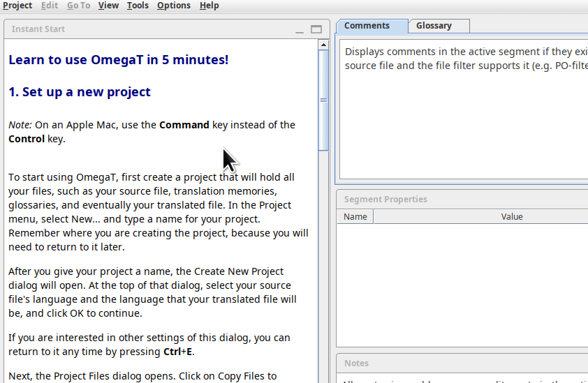The height and width of the screenshot is (383, 588).
Task: Click the Name column header
Action: tap(355, 217)
